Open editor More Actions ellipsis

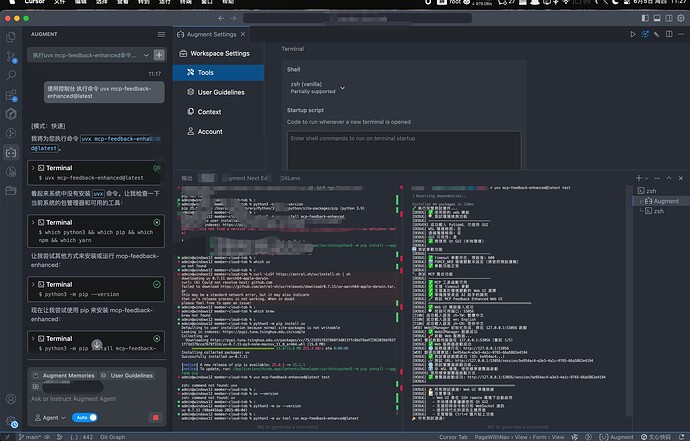[x=681, y=34]
